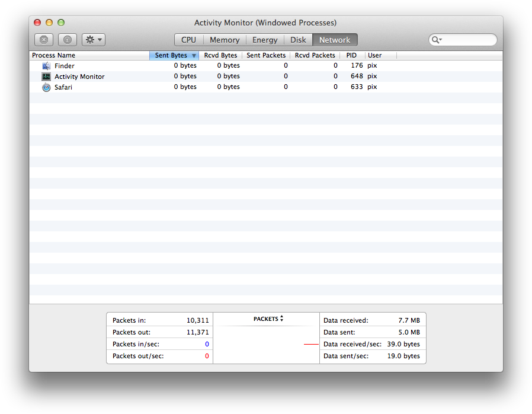Show the Disk tab
The height and width of the screenshot is (414, 532).
298,40
